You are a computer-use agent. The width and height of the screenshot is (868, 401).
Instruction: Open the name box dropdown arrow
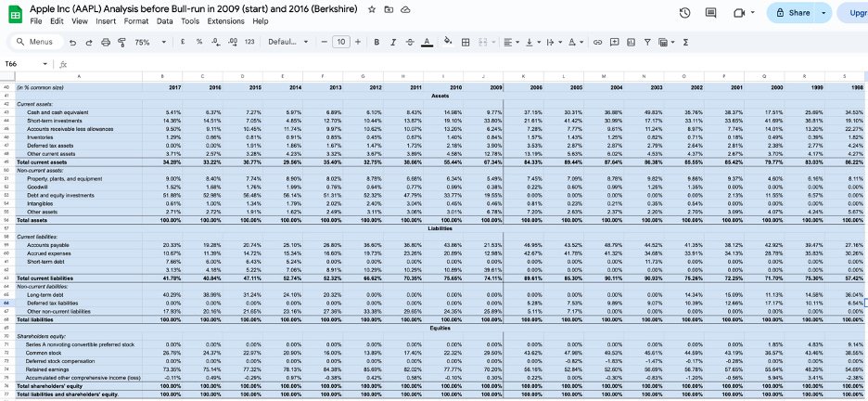tap(45, 64)
